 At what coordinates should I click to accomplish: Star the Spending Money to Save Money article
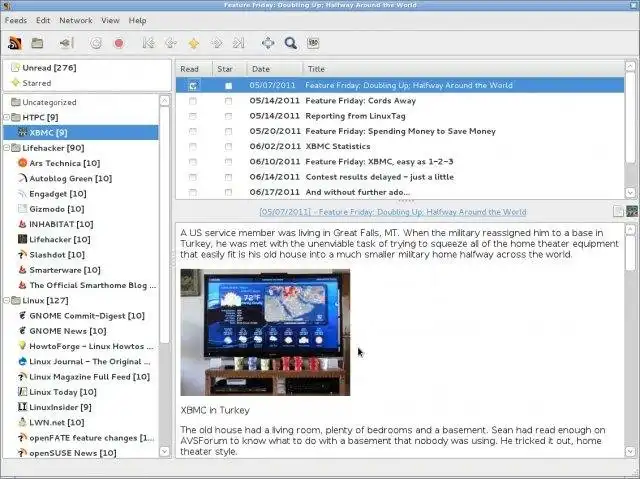coord(228,131)
